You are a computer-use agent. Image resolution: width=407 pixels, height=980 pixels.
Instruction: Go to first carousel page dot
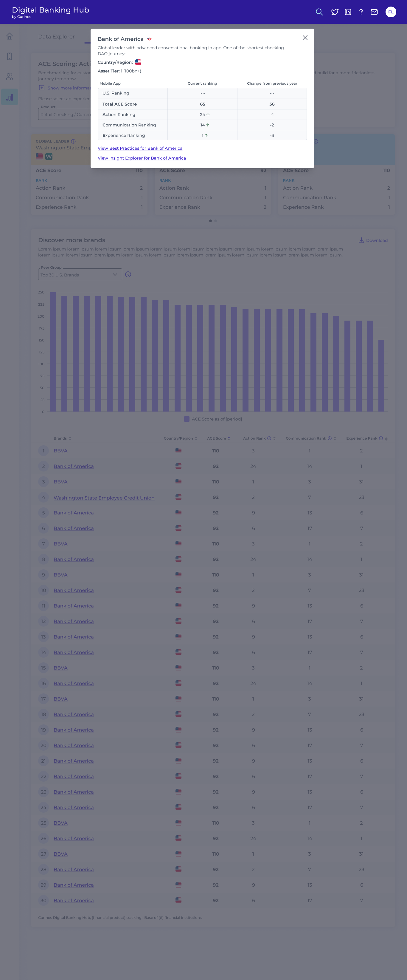tap(211, 221)
